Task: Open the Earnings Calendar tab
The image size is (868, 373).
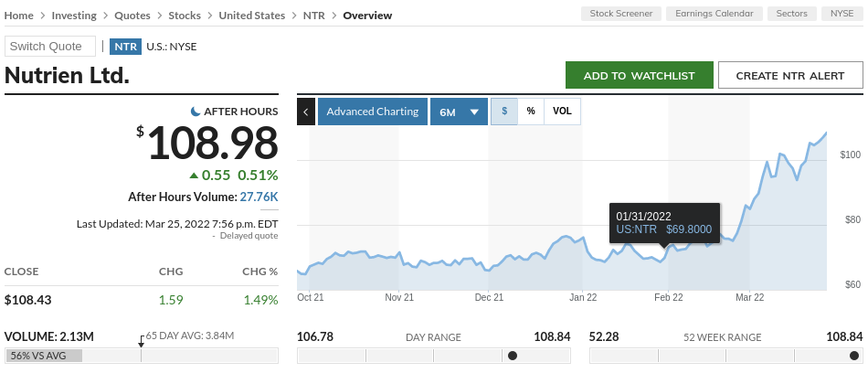Action: [715, 14]
